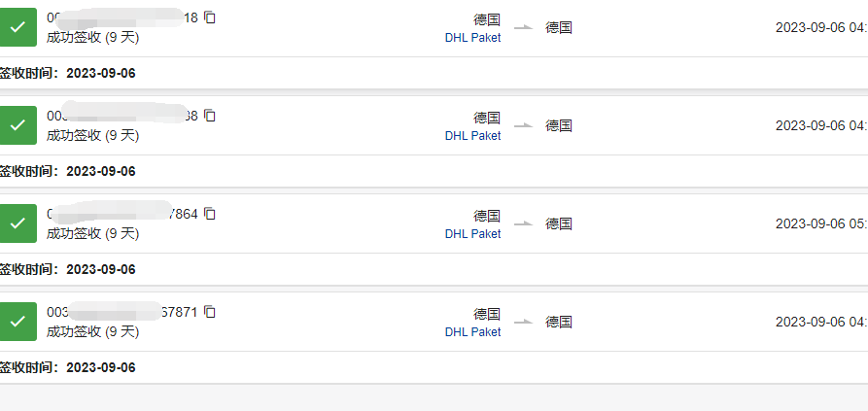Click the 2023-09-06 05: timestamp
This screenshot has height=411, width=868.
821,223
